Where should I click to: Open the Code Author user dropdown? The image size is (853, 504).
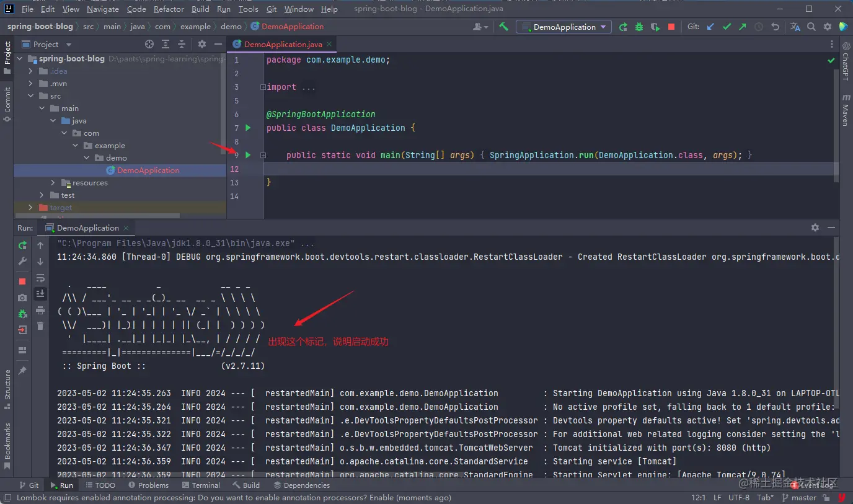pos(480,27)
